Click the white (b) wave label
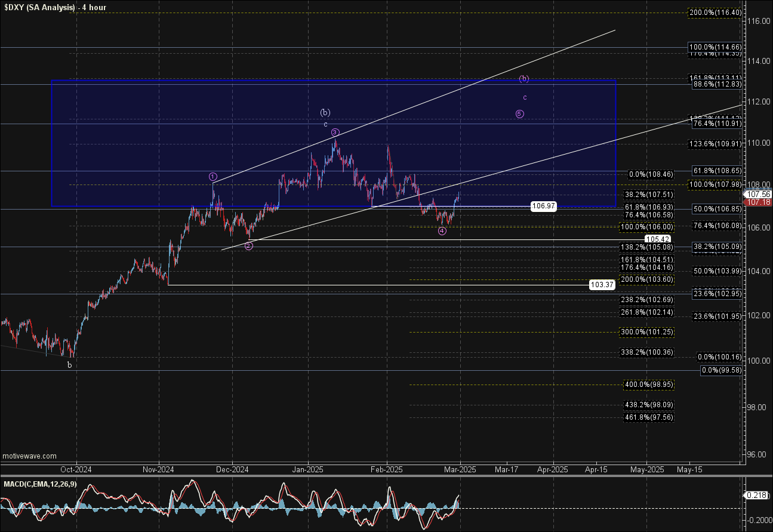 325,112
